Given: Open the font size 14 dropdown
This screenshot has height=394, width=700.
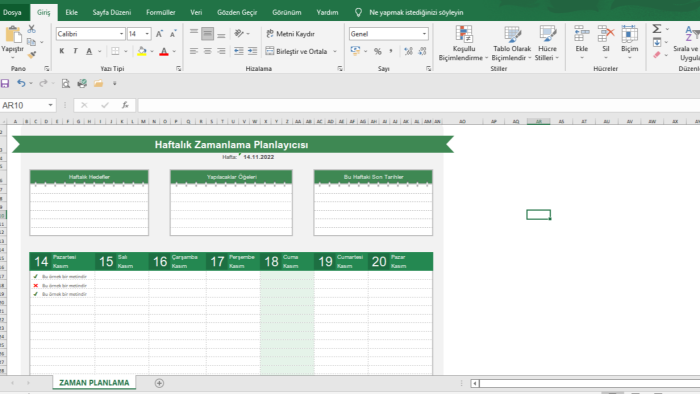Looking at the screenshot, I should click(x=147, y=34).
